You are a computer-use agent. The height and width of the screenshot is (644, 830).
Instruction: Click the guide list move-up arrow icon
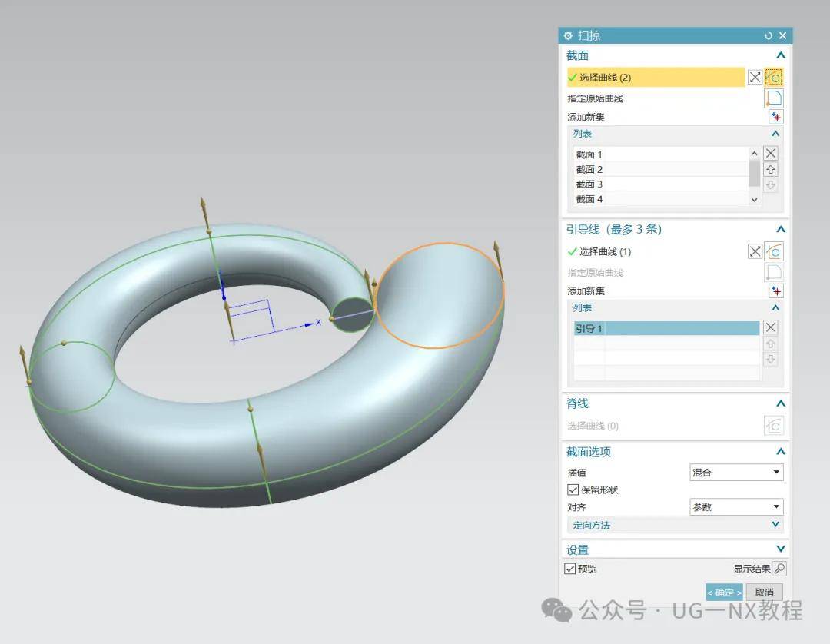(x=771, y=344)
